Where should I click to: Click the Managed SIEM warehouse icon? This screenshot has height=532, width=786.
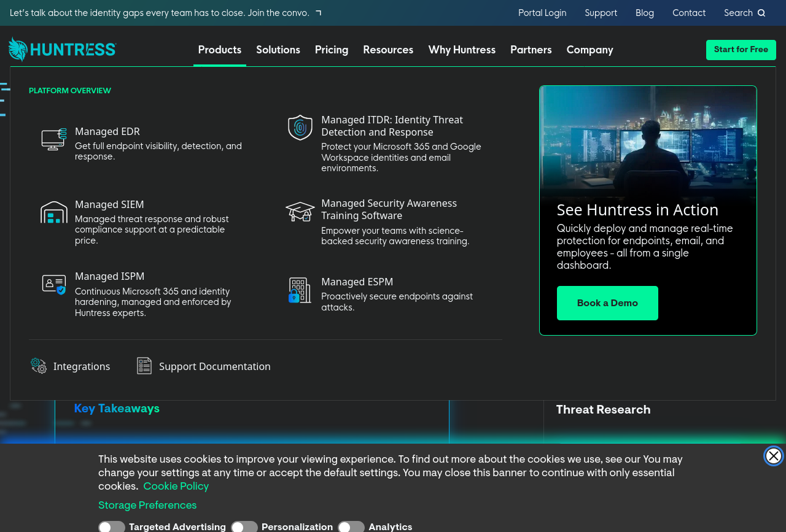[54, 212]
